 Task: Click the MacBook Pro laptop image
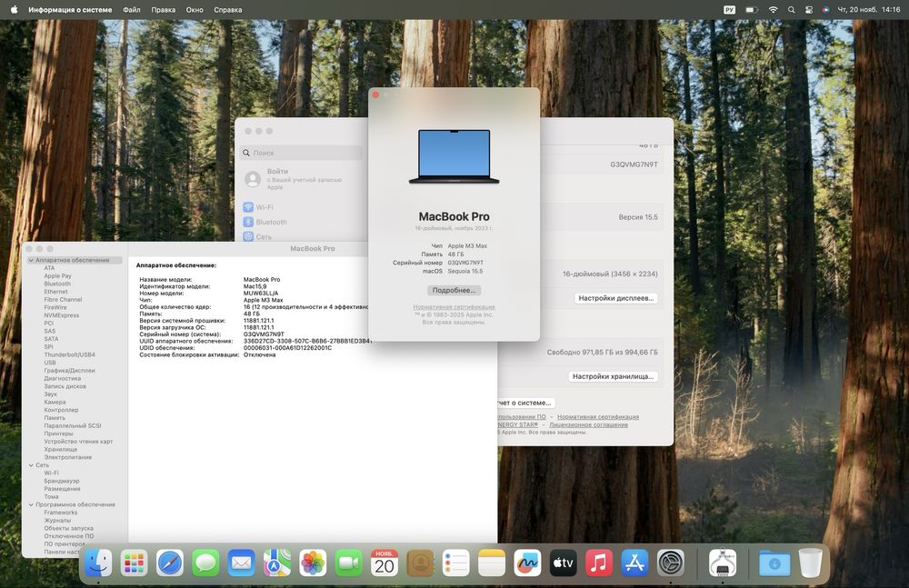click(454, 156)
